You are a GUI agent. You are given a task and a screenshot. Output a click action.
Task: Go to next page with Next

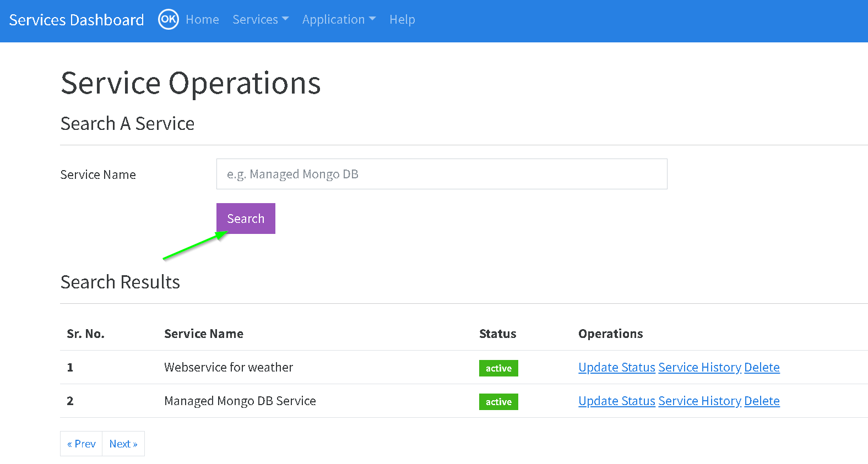pos(123,444)
